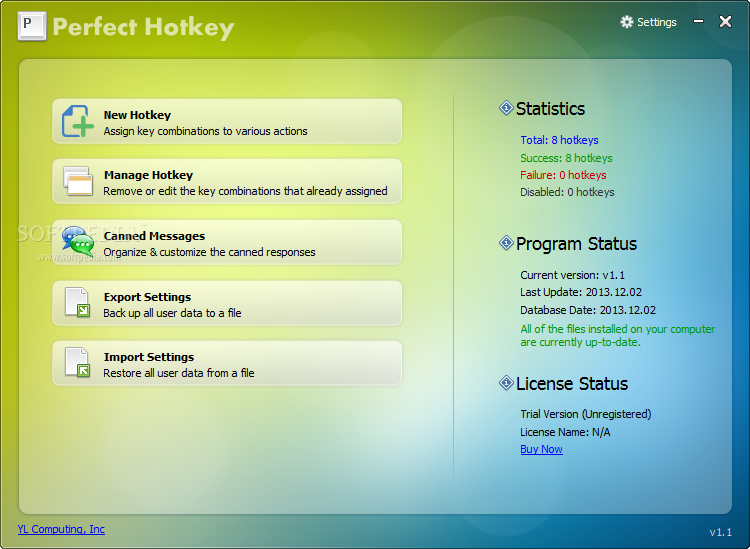Open the Settings text label in title bar
Viewport: 750px width, 549px height.
click(x=657, y=22)
